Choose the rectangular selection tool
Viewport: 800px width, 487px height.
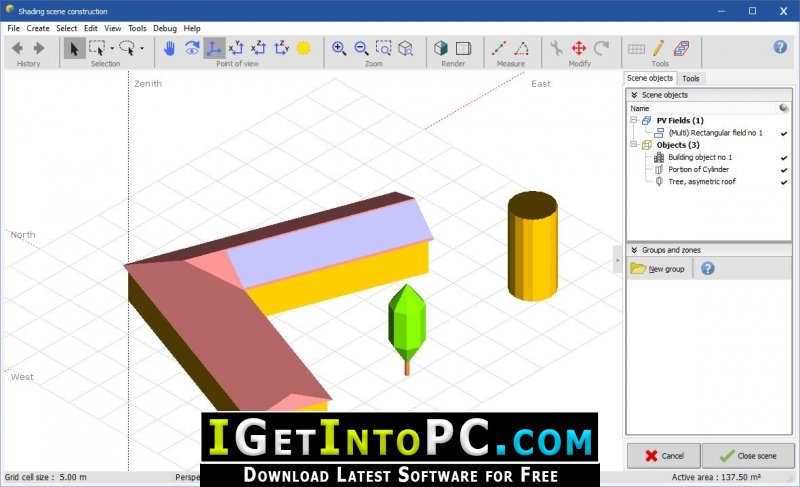point(96,48)
